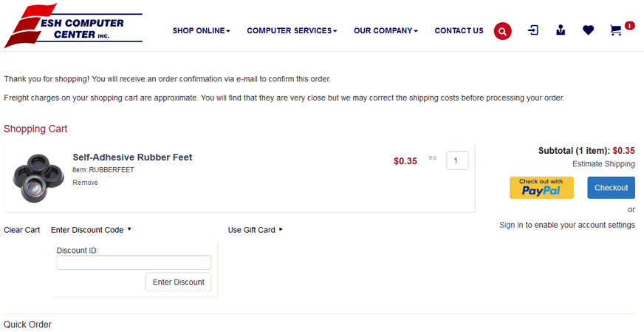This screenshot has width=644, height=332.
Task: Click the cart item count badge
Action: tap(629, 25)
